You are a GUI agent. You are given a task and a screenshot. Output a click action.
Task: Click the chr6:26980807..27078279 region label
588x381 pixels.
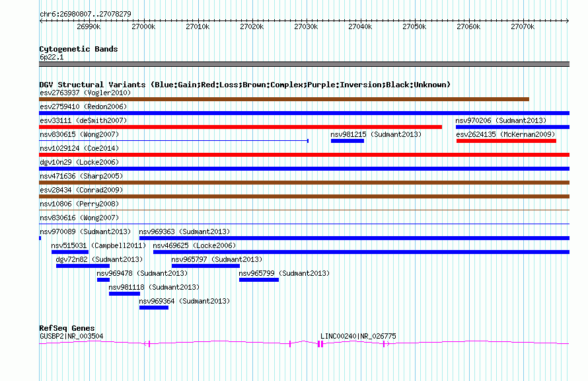[85, 15]
